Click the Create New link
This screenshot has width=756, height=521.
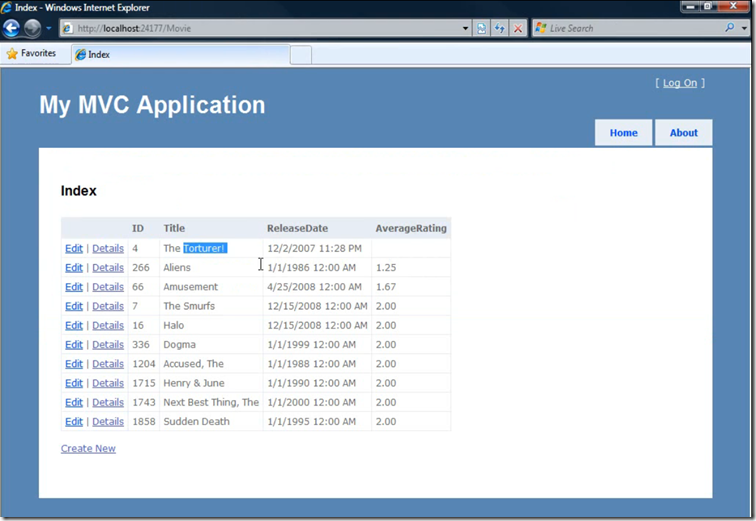click(88, 449)
